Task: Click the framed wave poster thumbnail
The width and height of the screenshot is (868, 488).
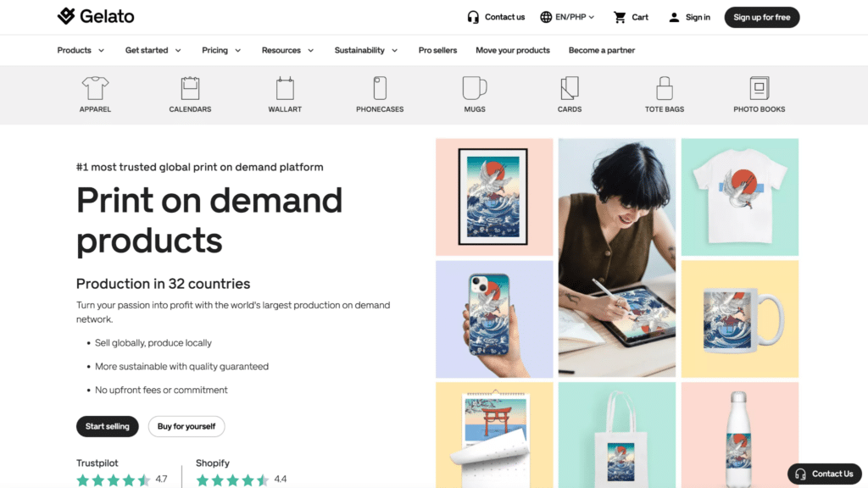Action: pyautogui.click(x=494, y=197)
